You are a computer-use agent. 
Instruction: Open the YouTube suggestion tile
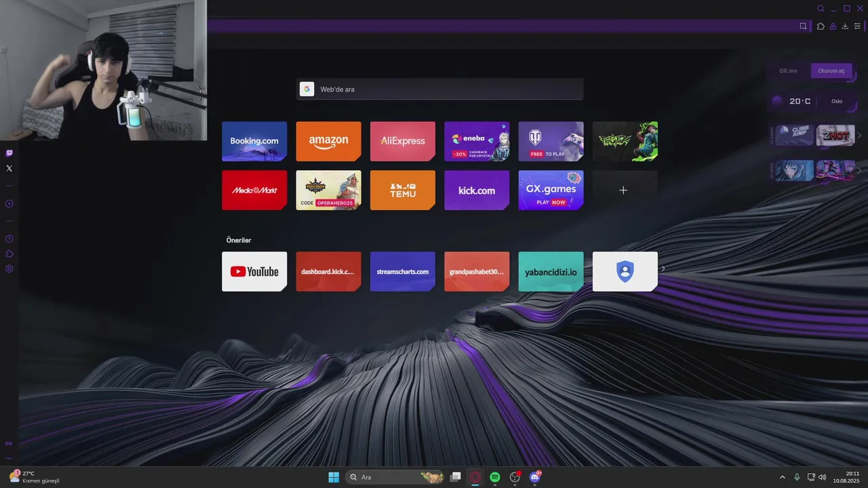pos(254,271)
